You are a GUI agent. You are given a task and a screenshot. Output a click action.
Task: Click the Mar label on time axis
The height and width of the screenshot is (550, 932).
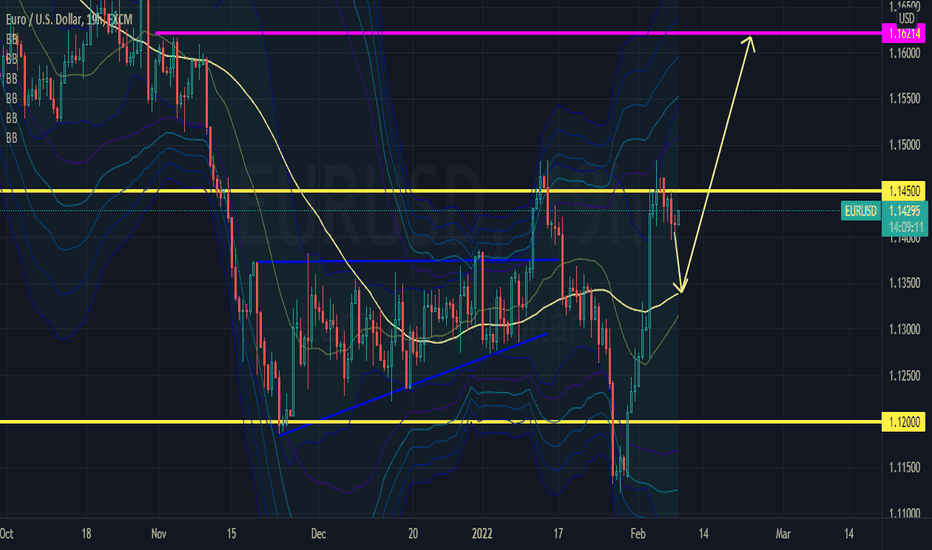783,533
